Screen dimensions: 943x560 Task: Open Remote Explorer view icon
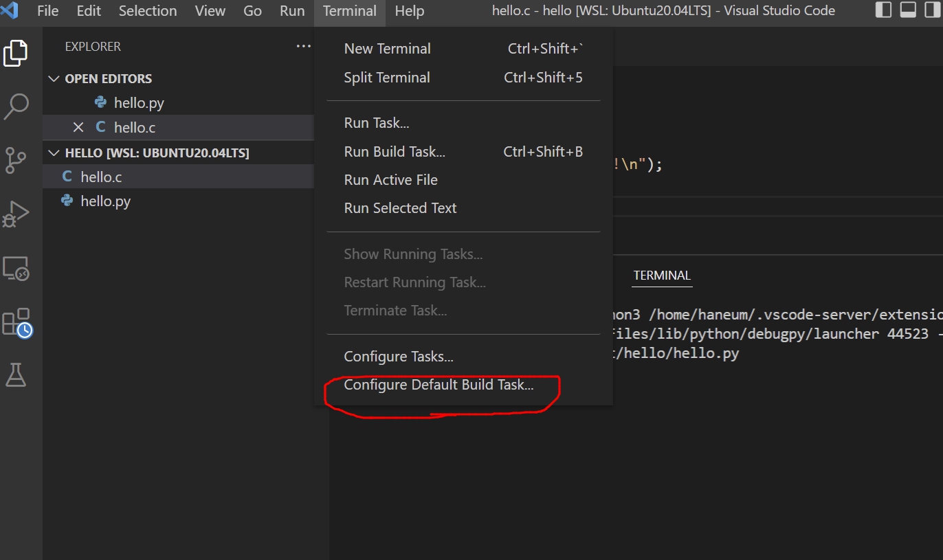click(16, 268)
